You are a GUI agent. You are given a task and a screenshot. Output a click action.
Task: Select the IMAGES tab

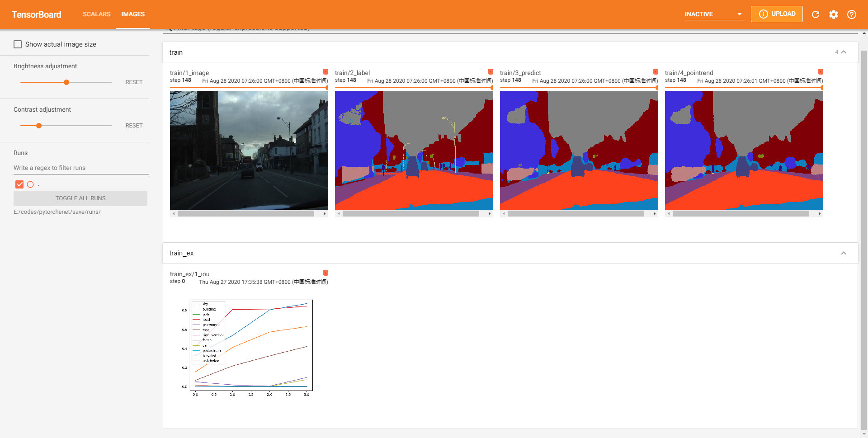(133, 14)
